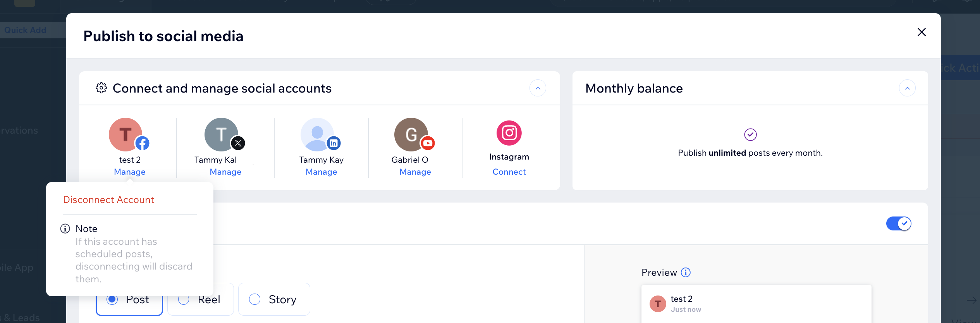The image size is (980, 323).
Task: Click the Preview label text
Action: pos(659,272)
